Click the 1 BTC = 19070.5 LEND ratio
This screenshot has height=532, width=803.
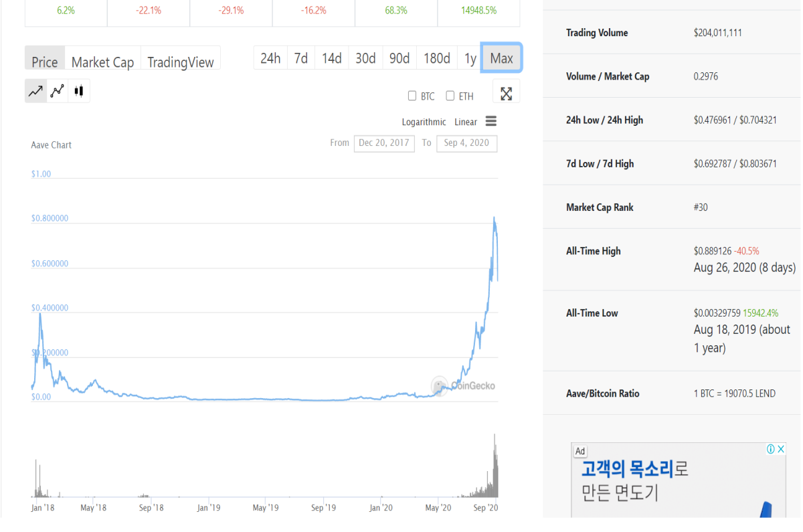pyautogui.click(x=735, y=393)
